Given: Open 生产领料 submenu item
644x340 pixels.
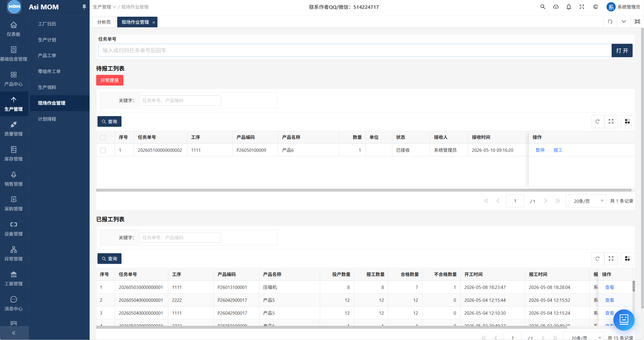Looking at the screenshot, I should tap(47, 87).
